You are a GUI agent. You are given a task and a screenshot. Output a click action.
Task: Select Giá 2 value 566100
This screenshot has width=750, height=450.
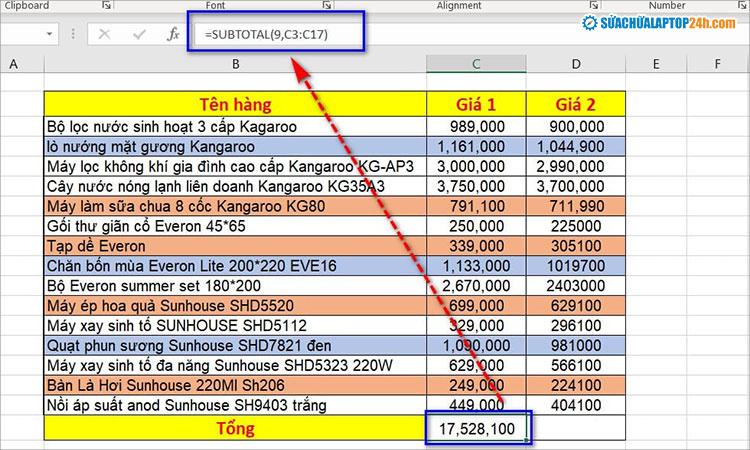tap(576, 365)
